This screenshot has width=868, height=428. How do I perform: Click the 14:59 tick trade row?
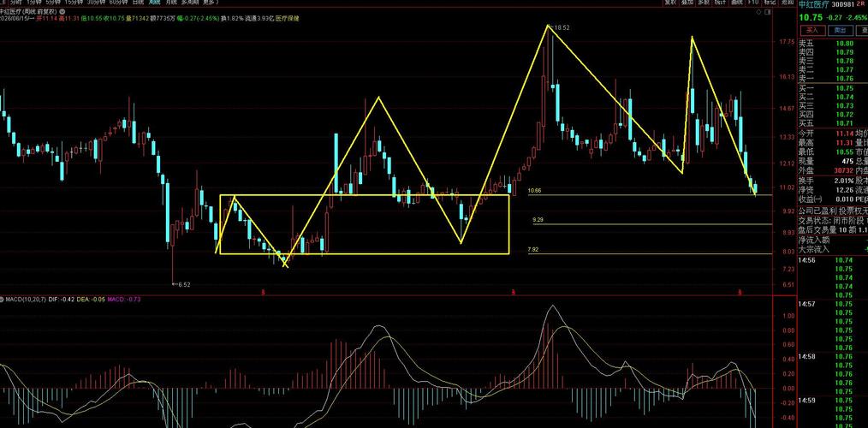click(x=833, y=401)
